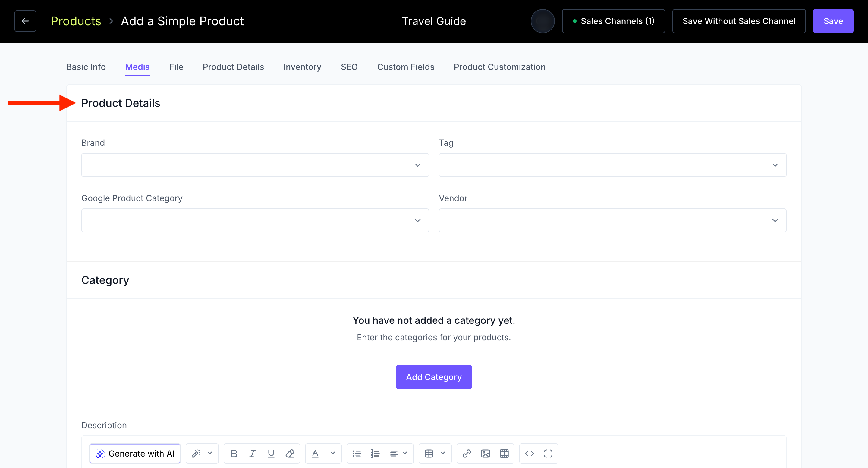
Task: Toggle fullscreen mode for the editor
Action: coord(548,454)
